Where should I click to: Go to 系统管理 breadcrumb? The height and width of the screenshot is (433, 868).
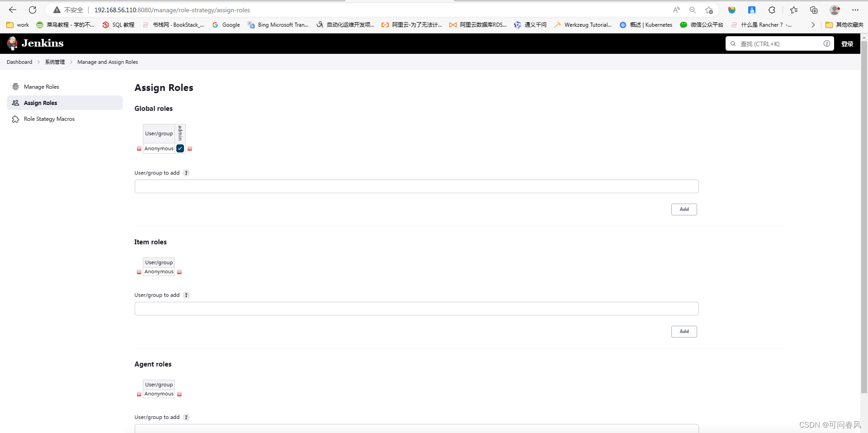click(55, 62)
